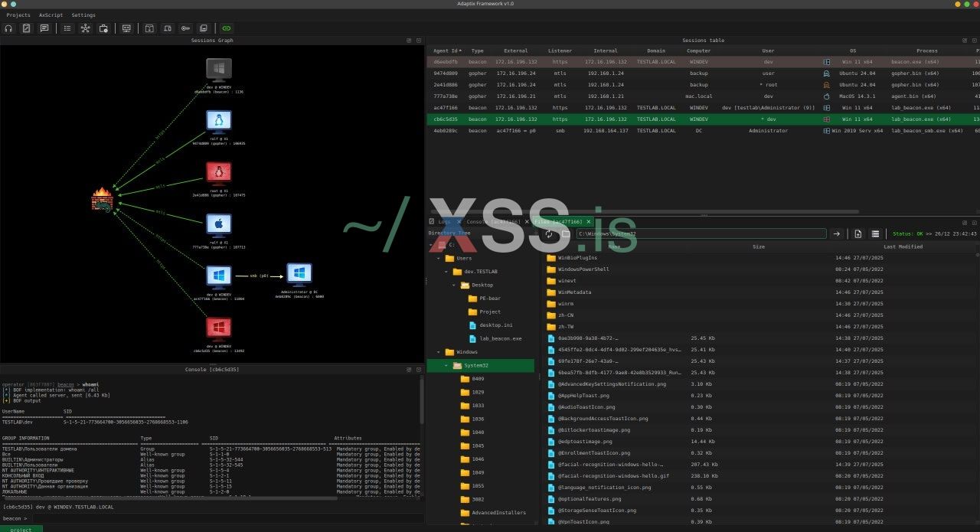Open the Targets devices toolbar icon
The height and width of the screenshot is (532, 980).
167,28
